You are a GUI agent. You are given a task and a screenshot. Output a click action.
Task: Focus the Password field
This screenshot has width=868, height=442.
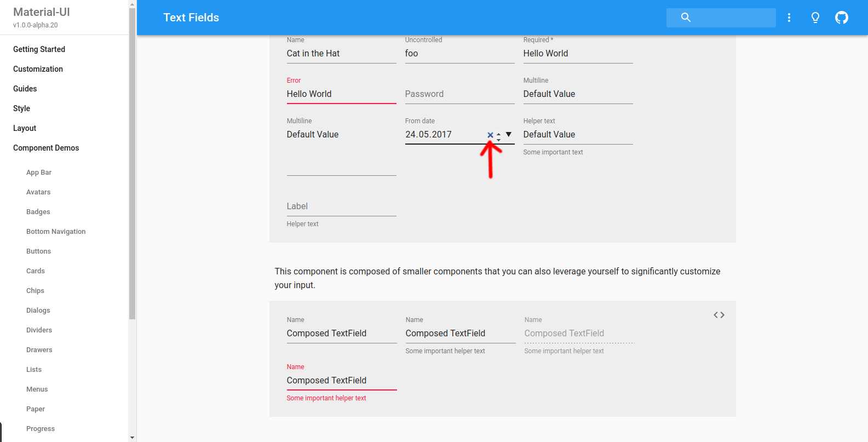point(459,94)
